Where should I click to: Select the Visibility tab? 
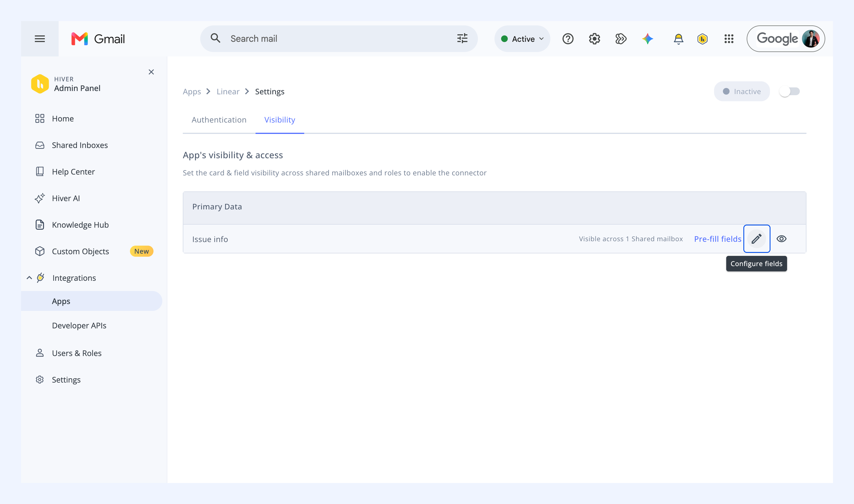(x=280, y=120)
